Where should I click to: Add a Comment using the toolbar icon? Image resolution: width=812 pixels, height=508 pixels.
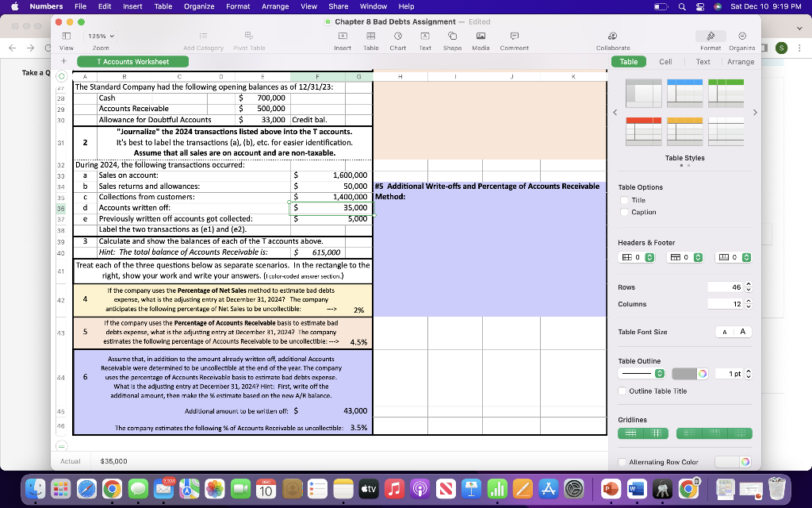pos(514,37)
